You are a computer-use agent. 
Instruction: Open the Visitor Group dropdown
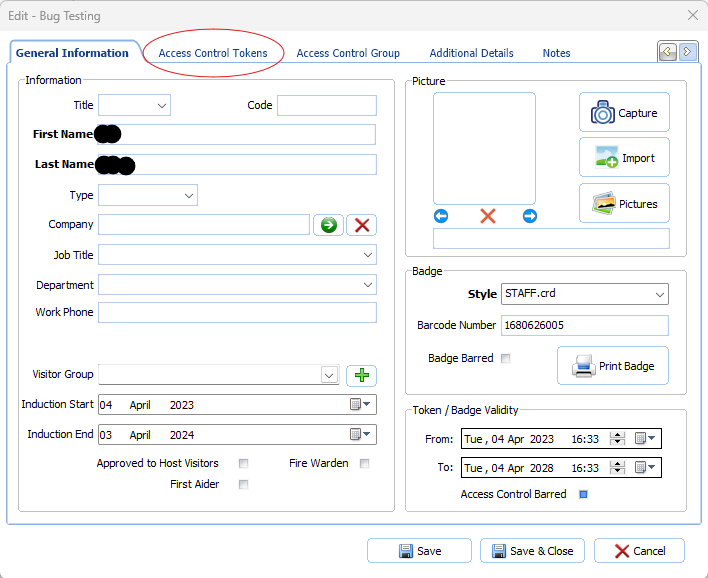[x=329, y=375]
